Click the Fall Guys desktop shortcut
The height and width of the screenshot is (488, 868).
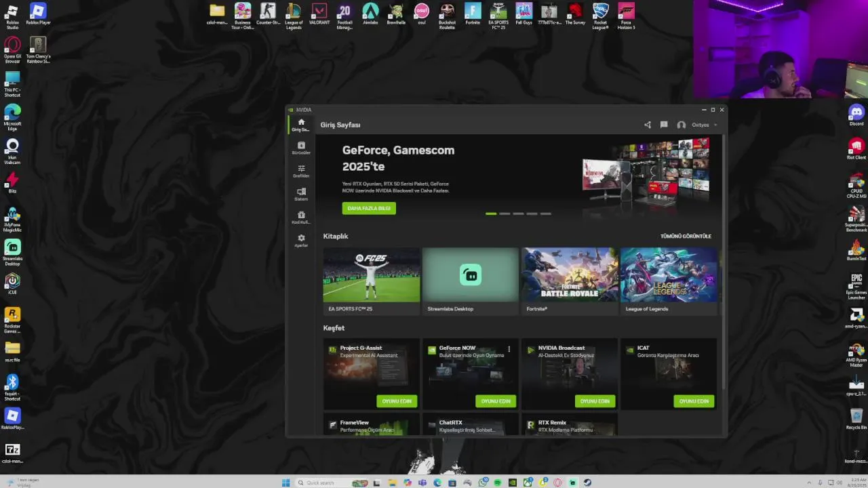pyautogui.click(x=524, y=14)
